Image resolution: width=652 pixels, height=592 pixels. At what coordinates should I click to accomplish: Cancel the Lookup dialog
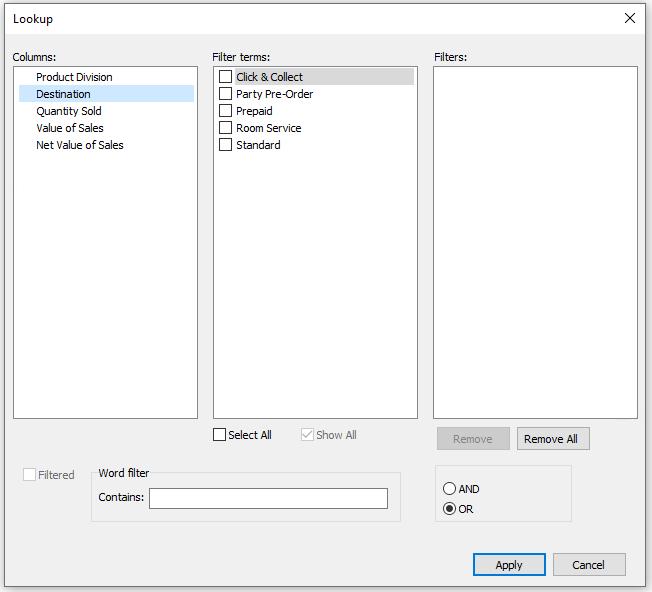589,565
